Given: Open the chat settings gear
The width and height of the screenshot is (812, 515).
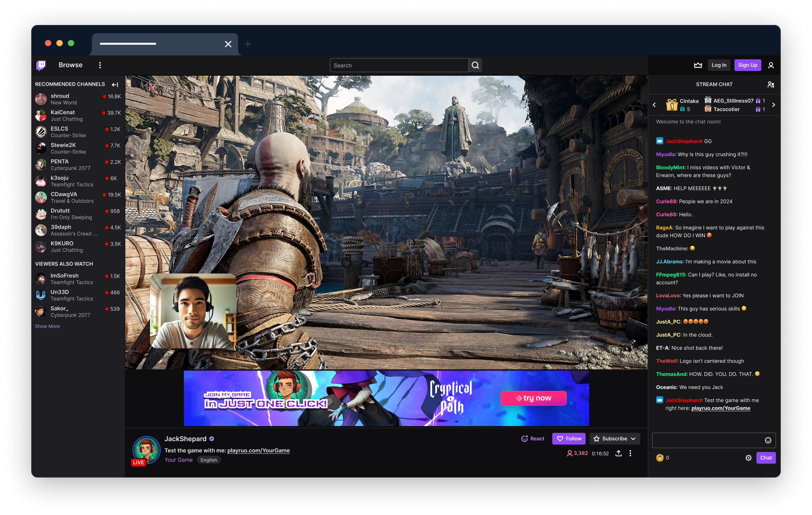Looking at the screenshot, I should [x=748, y=458].
